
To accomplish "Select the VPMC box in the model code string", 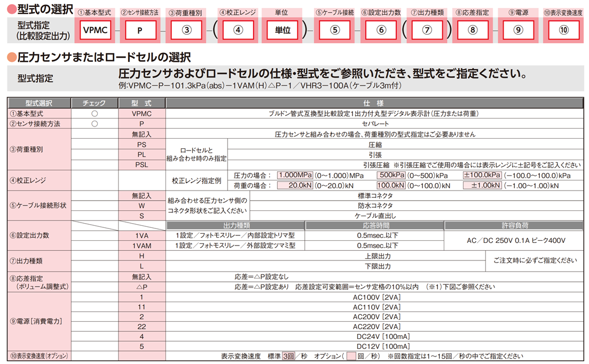I will (96, 30).
